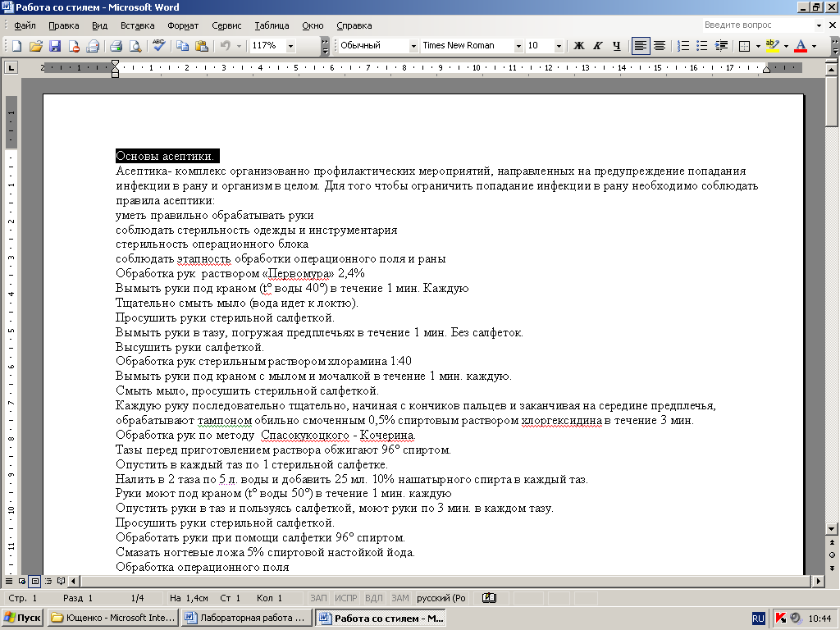Run the ABC spelling check

(x=158, y=46)
